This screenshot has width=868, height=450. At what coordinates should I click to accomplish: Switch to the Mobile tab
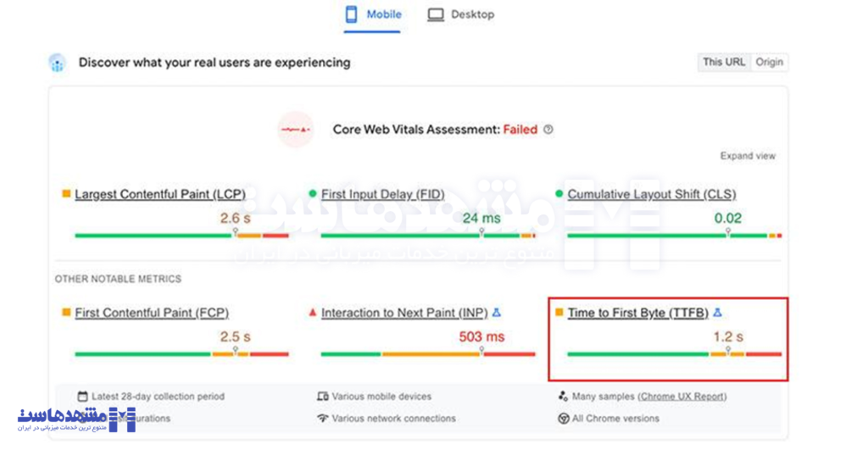tap(372, 15)
